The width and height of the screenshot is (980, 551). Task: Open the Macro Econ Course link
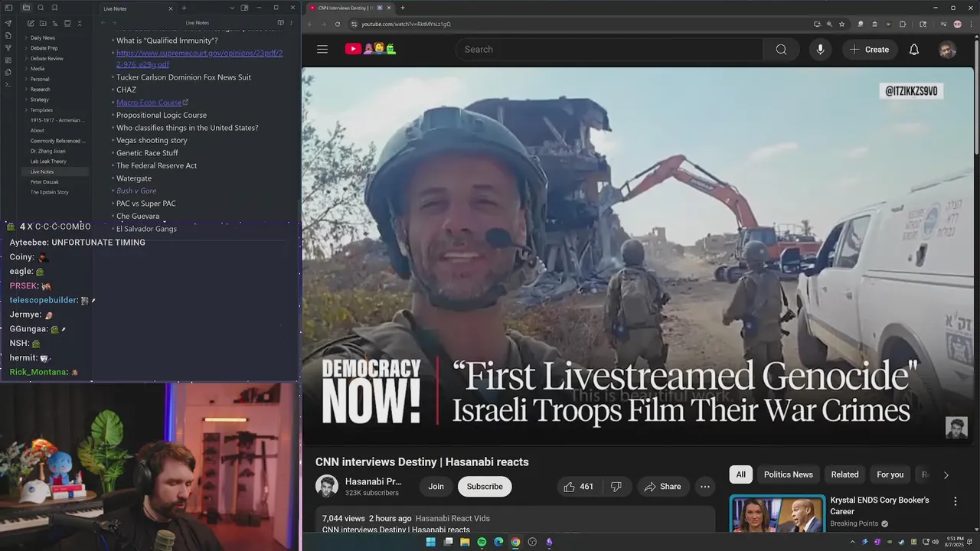pyautogui.click(x=152, y=103)
